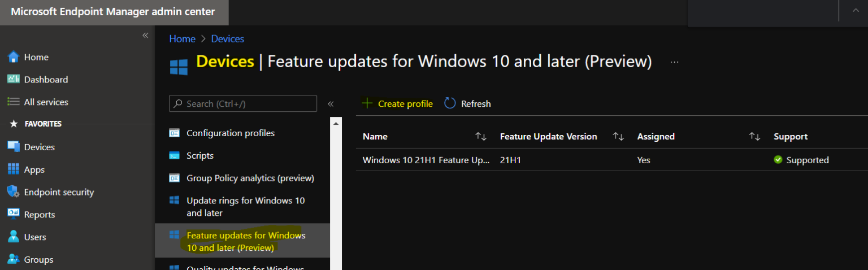This screenshot has height=270, width=868.
Task: Open Home in the left sidebar
Action: [36, 57]
